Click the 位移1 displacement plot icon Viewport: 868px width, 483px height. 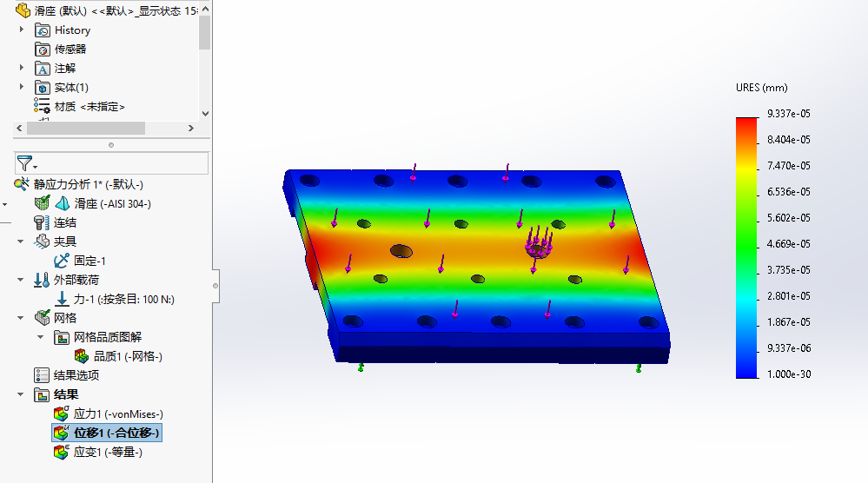(x=62, y=433)
